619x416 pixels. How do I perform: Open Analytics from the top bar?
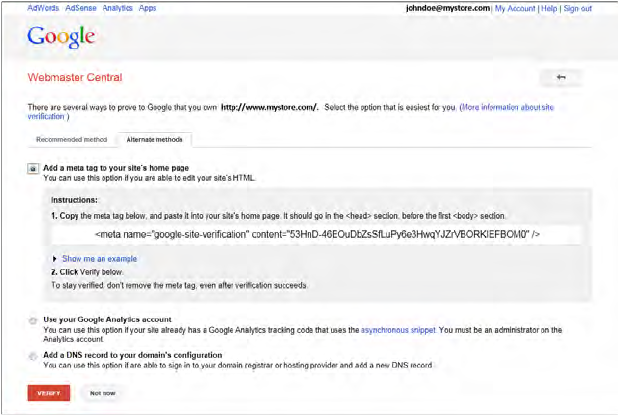(x=118, y=8)
